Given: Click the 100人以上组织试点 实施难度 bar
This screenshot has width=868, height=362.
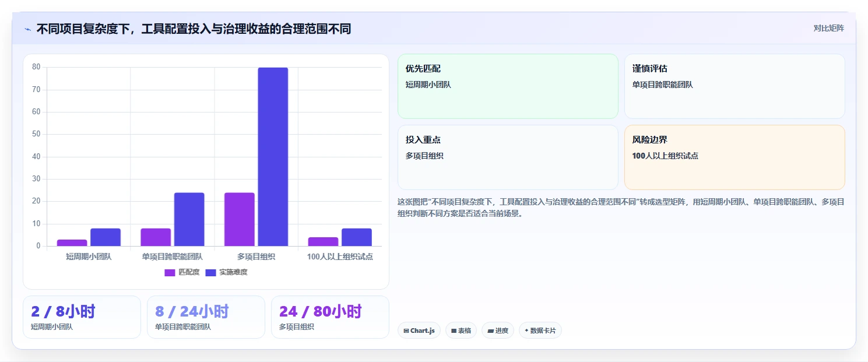Looking at the screenshot, I should pyautogui.click(x=357, y=237).
